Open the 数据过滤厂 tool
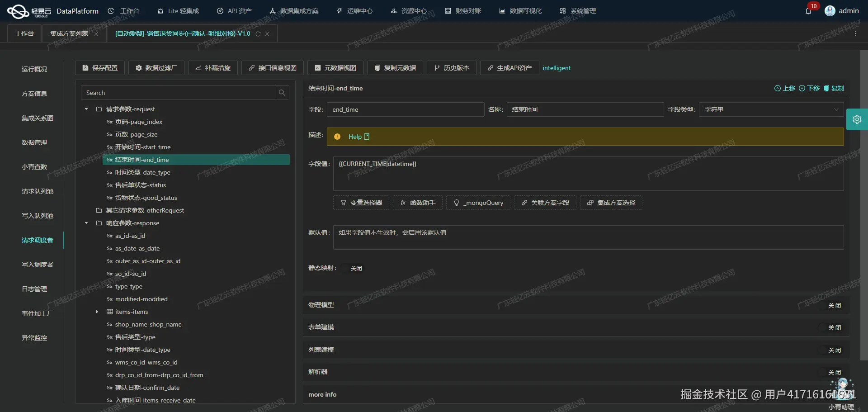 coord(156,68)
